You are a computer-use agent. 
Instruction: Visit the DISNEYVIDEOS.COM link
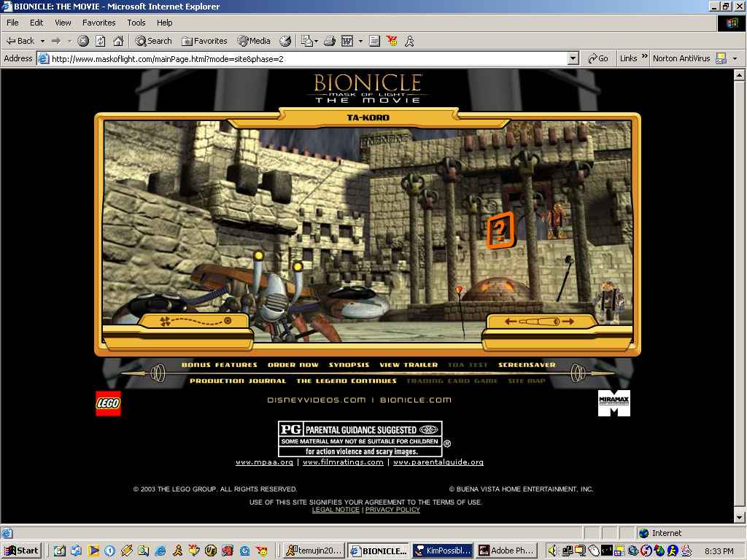tap(317, 400)
